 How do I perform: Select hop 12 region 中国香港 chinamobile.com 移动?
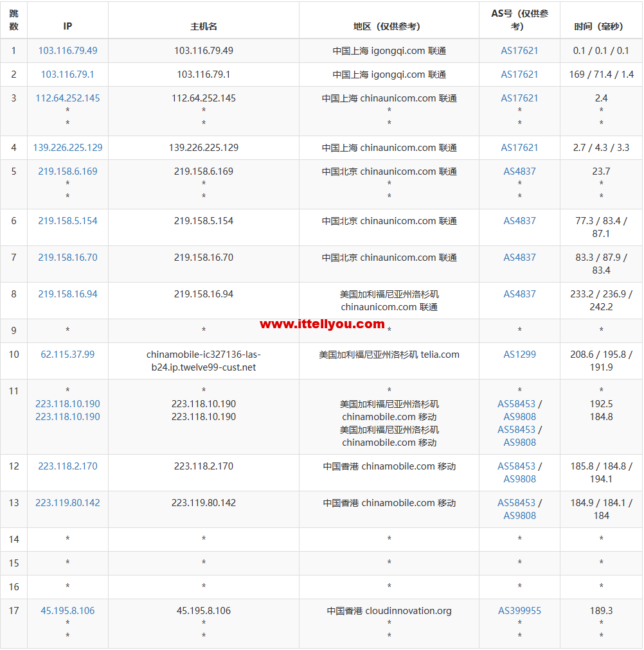389,466
